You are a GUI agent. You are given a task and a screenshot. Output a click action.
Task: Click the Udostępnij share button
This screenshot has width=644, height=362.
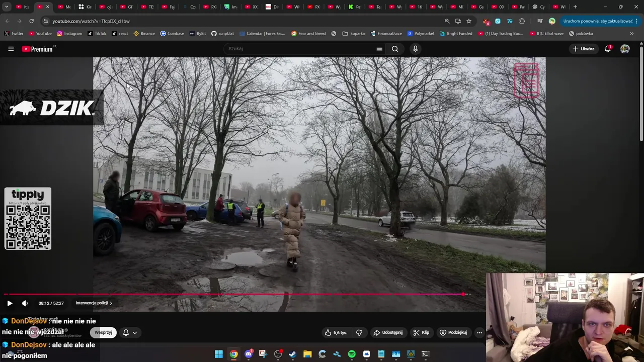(x=388, y=332)
